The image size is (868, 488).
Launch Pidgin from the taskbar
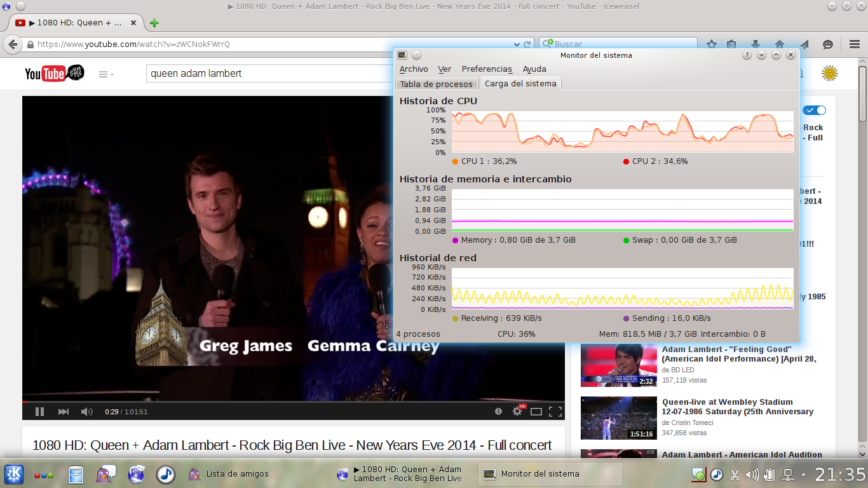pyautogui.click(x=105, y=474)
